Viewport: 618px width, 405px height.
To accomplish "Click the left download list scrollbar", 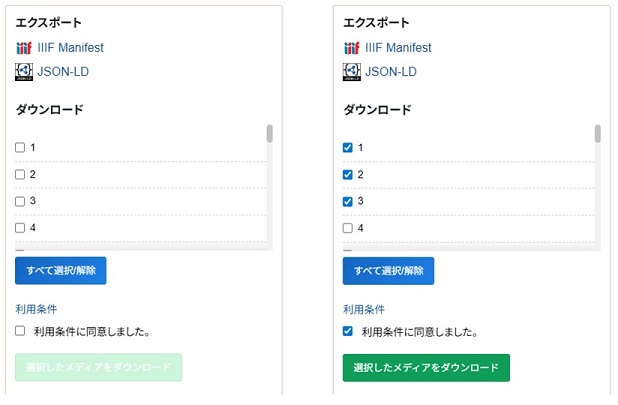I will pos(270,134).
